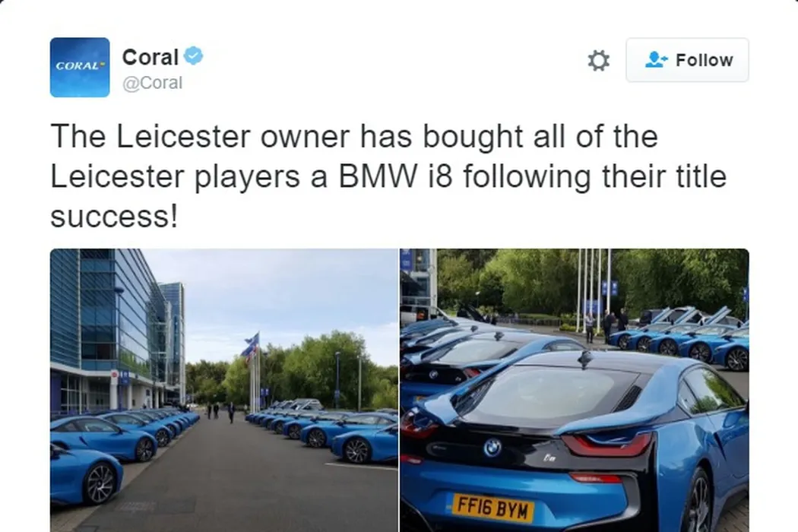This screenshot has height=532, width=798.
Task: Select the tweet text about Leicester owner
Action: (388, 176)
